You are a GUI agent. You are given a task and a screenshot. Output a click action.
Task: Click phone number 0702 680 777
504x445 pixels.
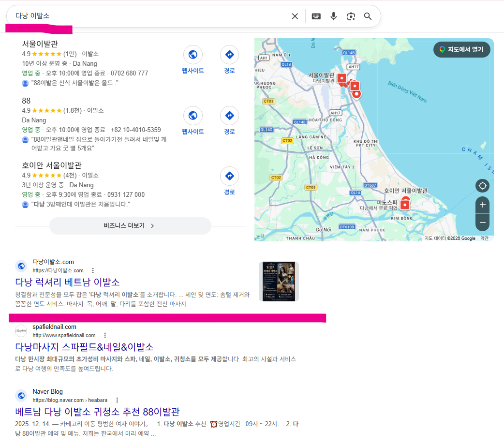tap(130, 74)
